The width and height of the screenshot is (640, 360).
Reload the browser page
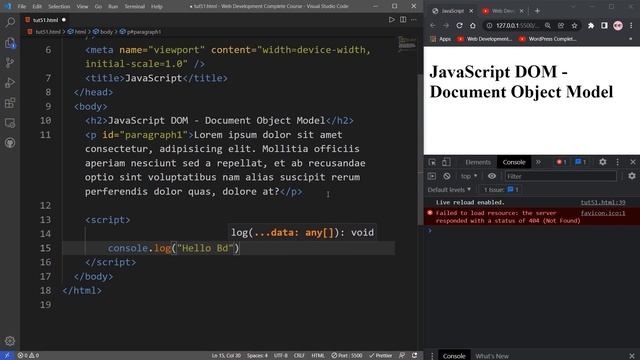(x=459, y=25)
